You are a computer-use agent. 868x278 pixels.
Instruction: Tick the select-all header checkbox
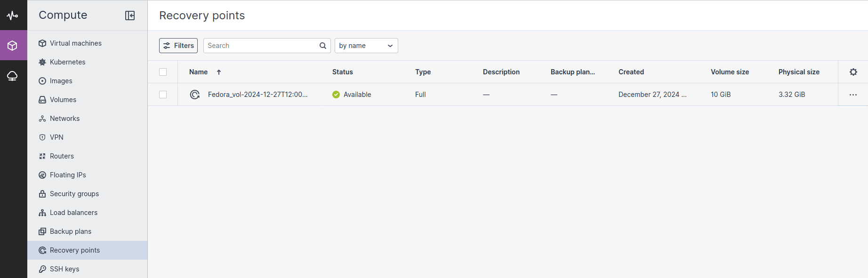click(163, 72)
